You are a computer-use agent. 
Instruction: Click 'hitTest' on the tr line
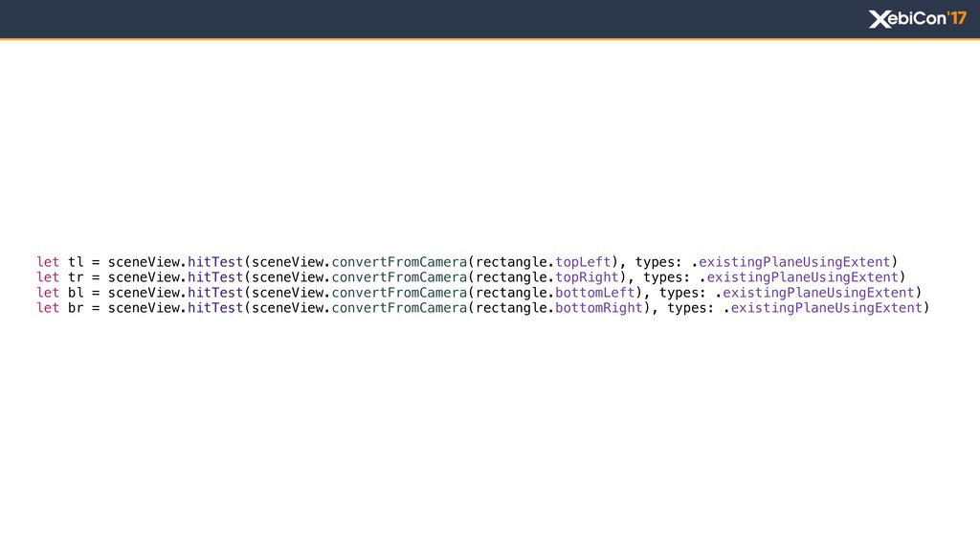215,277
